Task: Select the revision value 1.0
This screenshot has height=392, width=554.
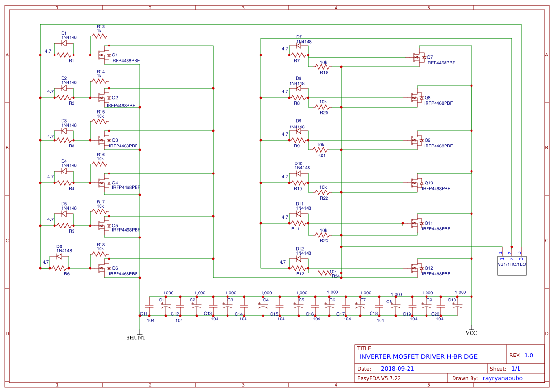Action: tap(528, 356)
